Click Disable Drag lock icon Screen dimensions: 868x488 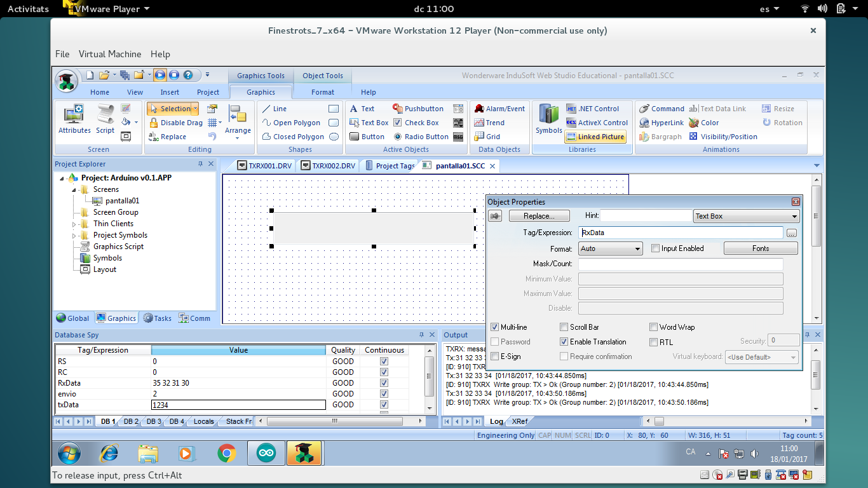(x=154, y=123)
